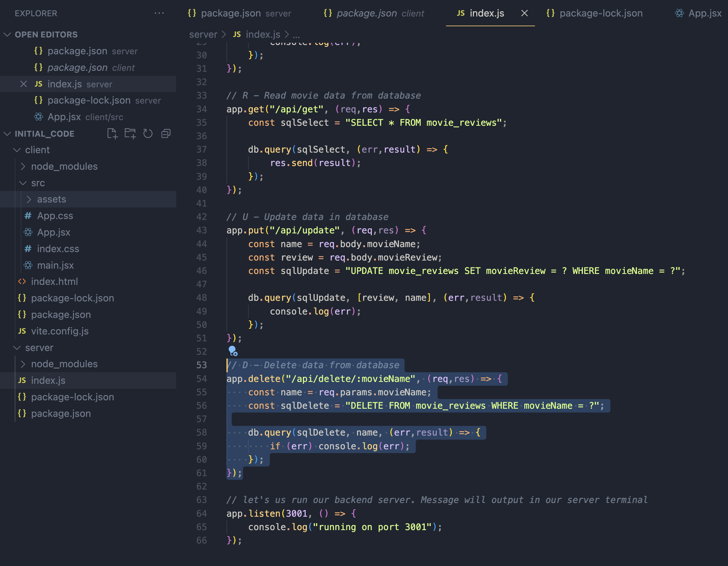Open index.html in the client folder

pos(54,281)
